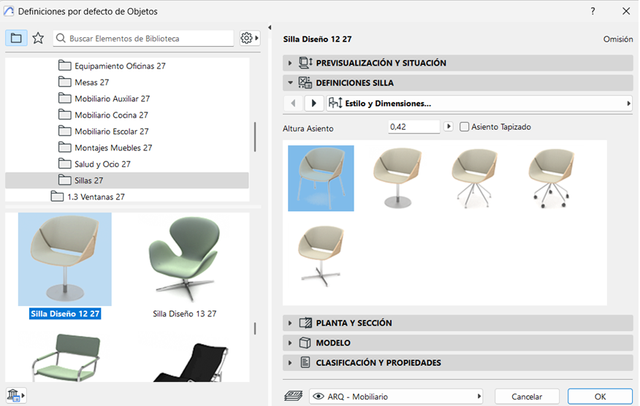Click the Clasificación y Propiedades panel icon

coord(305,362)
